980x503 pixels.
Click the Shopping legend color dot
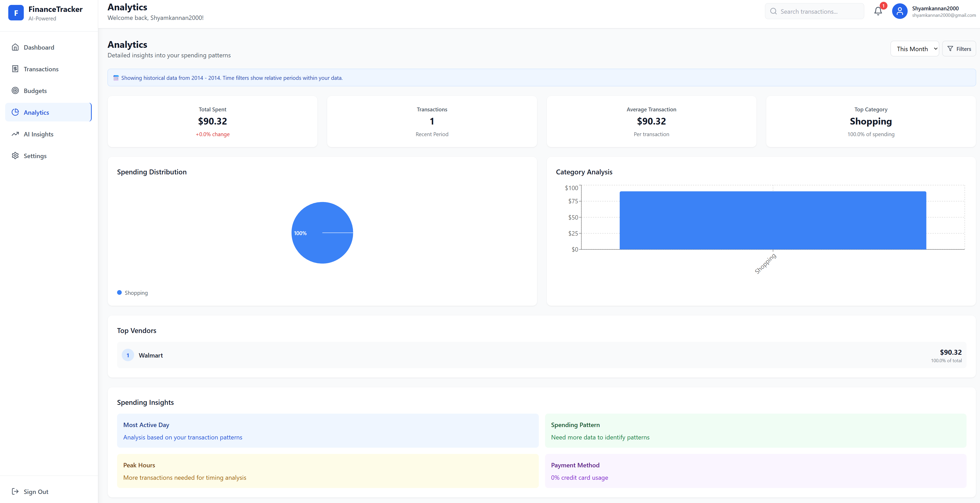tap(119, 292)
